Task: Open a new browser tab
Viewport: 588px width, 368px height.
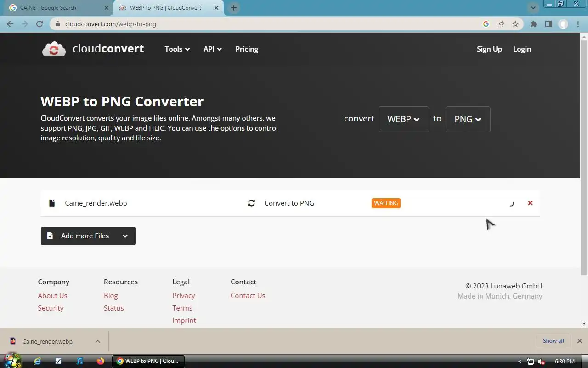Action: [x=234, y=8]
